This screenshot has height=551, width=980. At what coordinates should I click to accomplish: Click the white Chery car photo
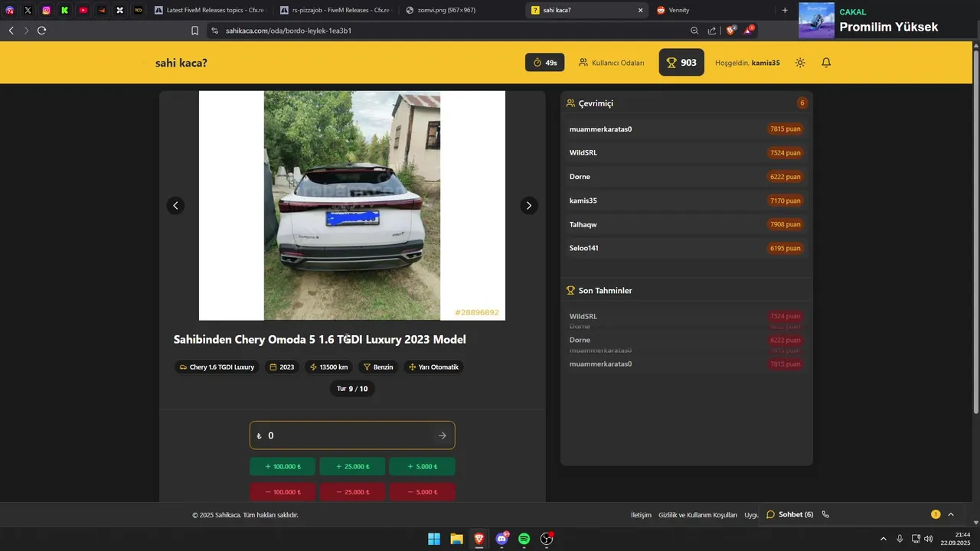[352, 205]
